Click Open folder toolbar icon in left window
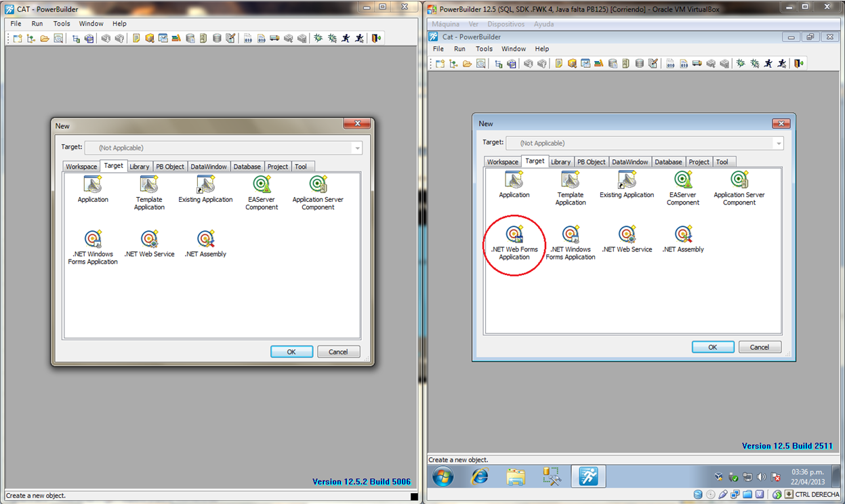This screenshot has width=845, height=504. [x=45, y=39]
